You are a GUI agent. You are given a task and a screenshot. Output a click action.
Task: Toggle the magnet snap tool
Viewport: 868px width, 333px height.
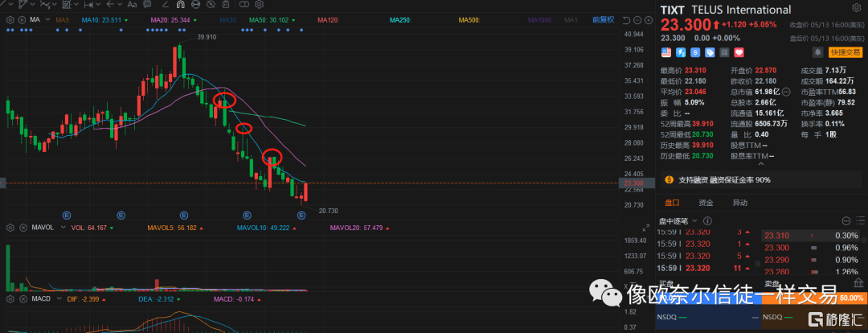pyautogui.click(x=181, y=5)
